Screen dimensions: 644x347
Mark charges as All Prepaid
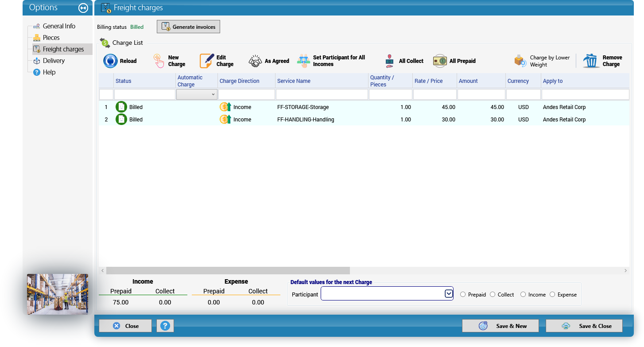tap(454, 61)
